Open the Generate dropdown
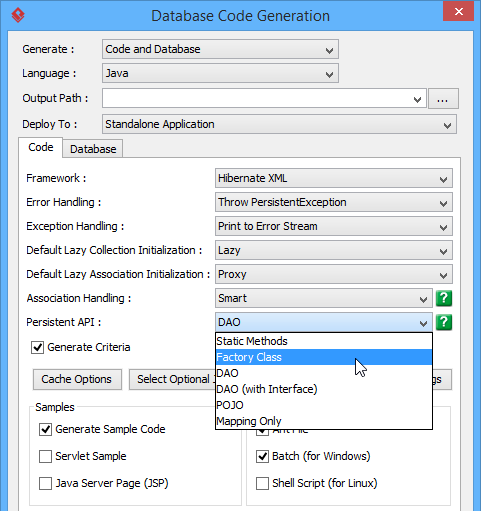This screenshot has width=481, height=511. 220,49
